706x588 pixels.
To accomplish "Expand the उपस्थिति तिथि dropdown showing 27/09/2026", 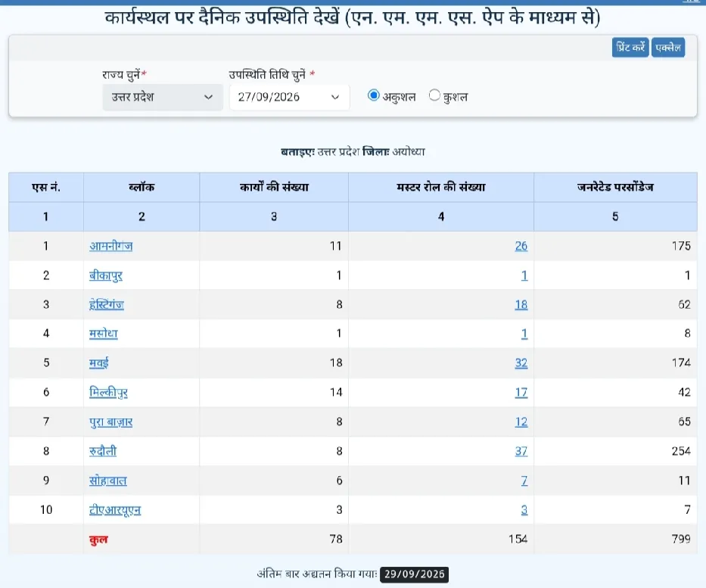I will (289, 98).
